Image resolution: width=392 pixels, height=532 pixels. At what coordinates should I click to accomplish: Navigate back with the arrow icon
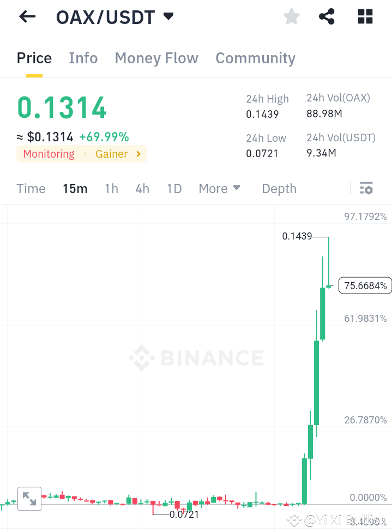click(26, 16)
